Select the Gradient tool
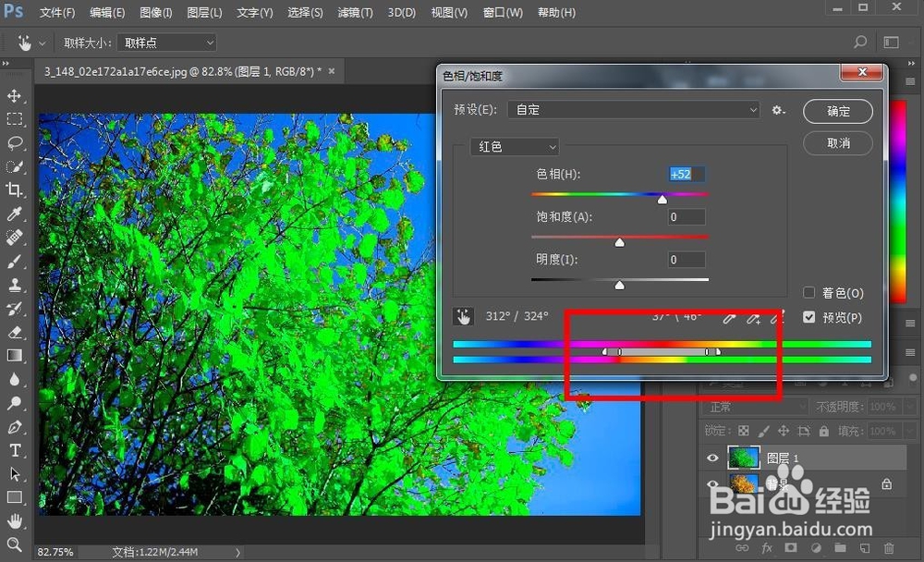924x562 pixels. coord(14,356)
